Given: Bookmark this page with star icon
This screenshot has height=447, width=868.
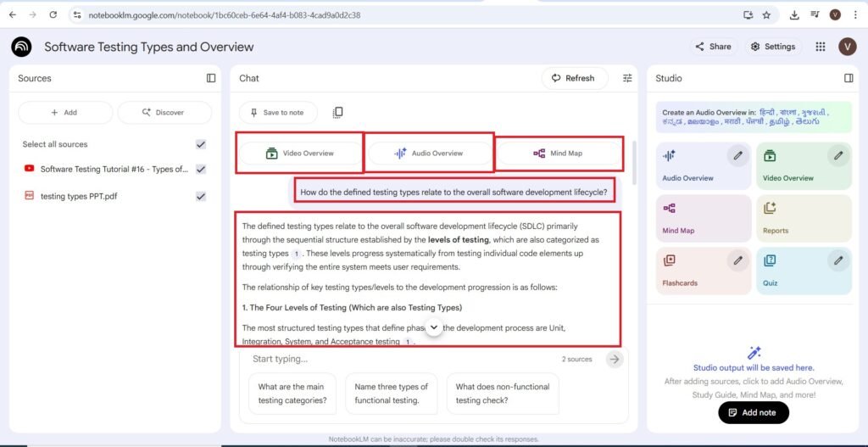Looking at the screenshot, I should [766, 14].
